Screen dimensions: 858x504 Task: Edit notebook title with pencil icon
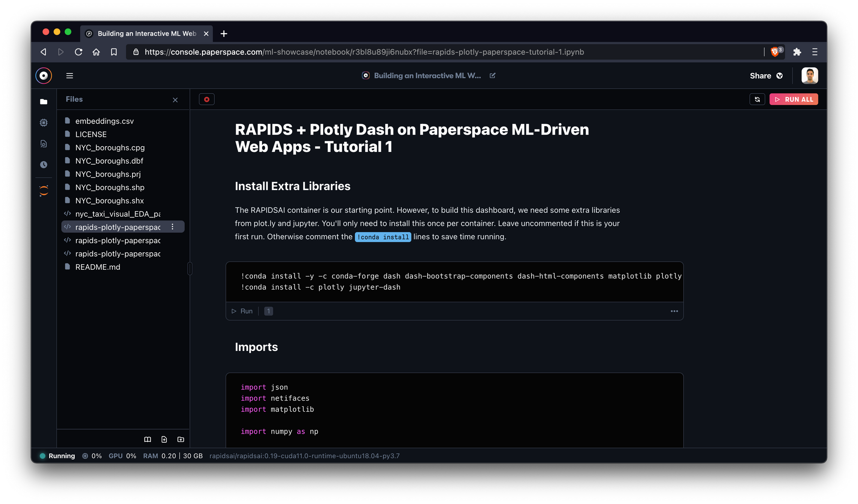tap(492, 75)
